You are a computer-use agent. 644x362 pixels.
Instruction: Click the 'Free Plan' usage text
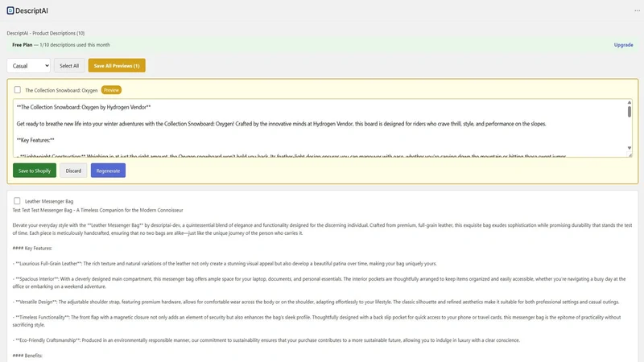click(61, 45)
